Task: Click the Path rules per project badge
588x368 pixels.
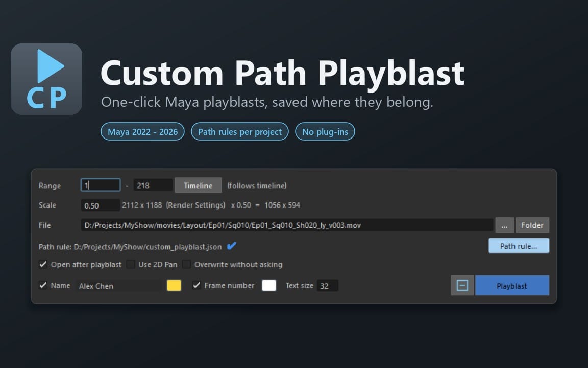Action: (239, 132)
